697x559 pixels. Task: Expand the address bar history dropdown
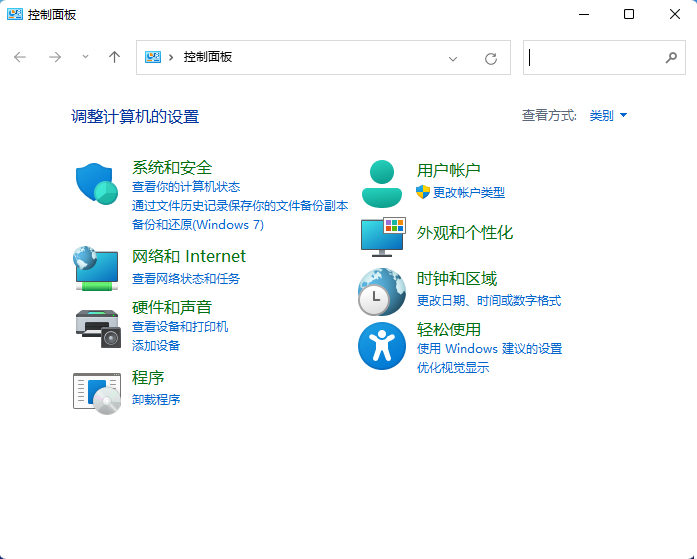(453, 58)
